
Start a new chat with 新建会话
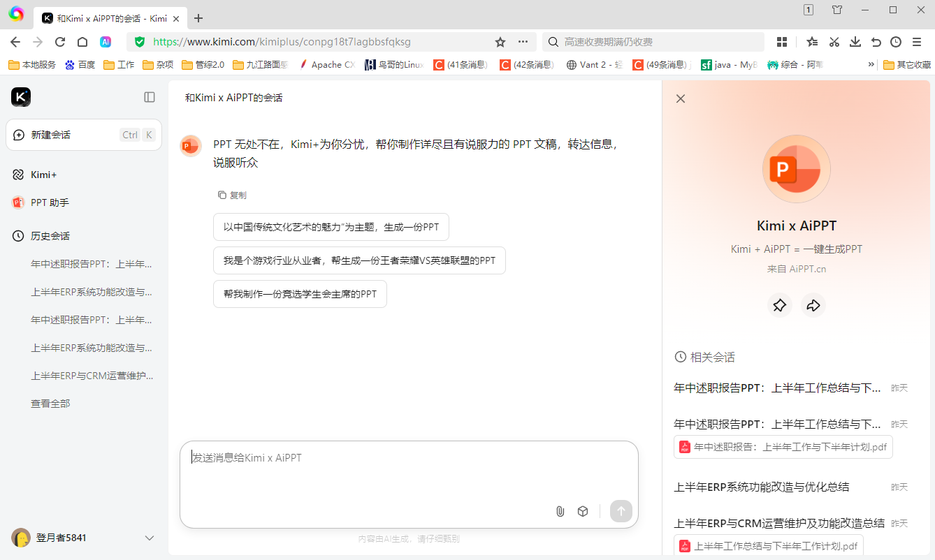84,135
